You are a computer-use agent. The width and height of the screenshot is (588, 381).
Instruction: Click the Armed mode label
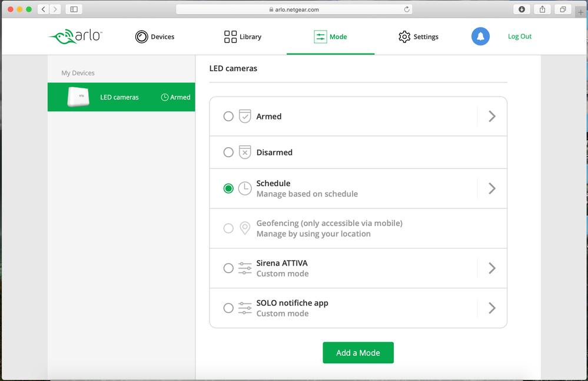click(269, 116)
